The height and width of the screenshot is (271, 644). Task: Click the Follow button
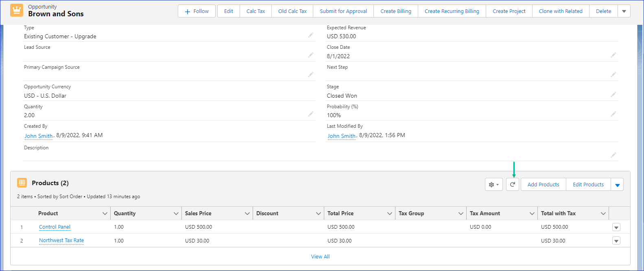tap(197, 11)
